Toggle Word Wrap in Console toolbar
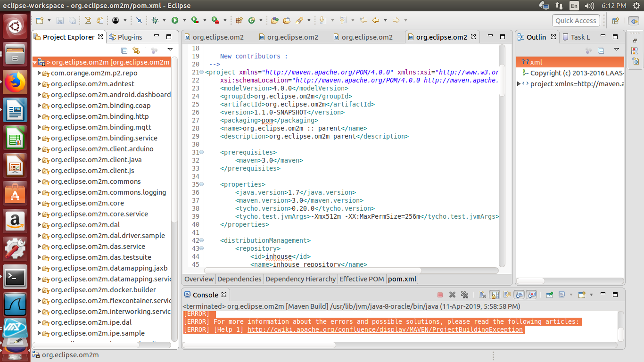 pyautogui.click(x=507, y=295)
